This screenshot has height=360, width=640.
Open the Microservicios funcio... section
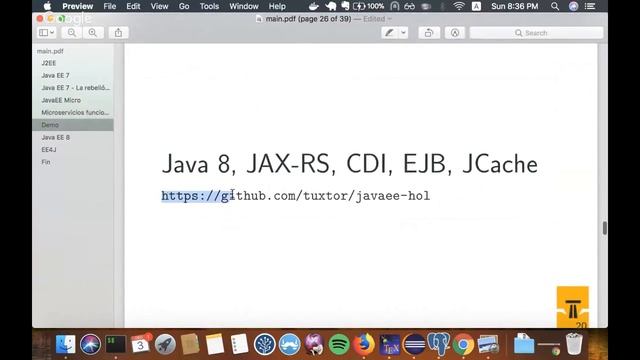tap(75, 112)
